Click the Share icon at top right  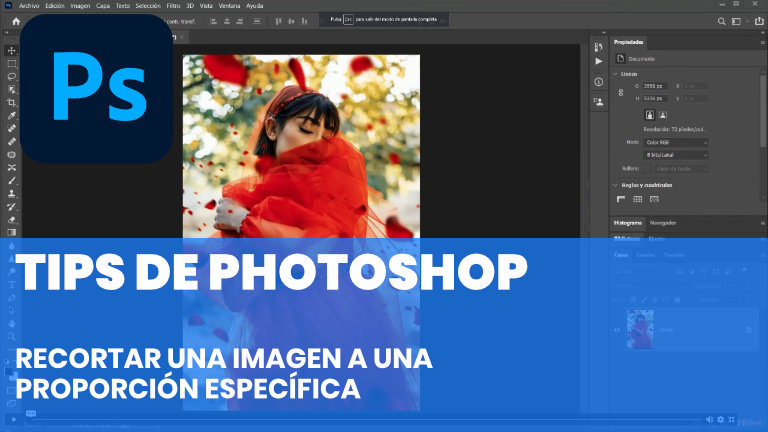759,21
